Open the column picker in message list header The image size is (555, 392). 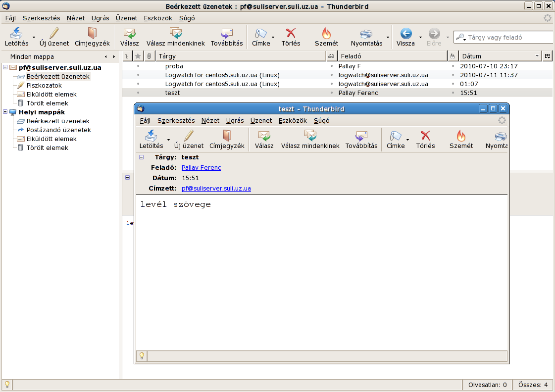pyautogui.click(x=548, y=56)
